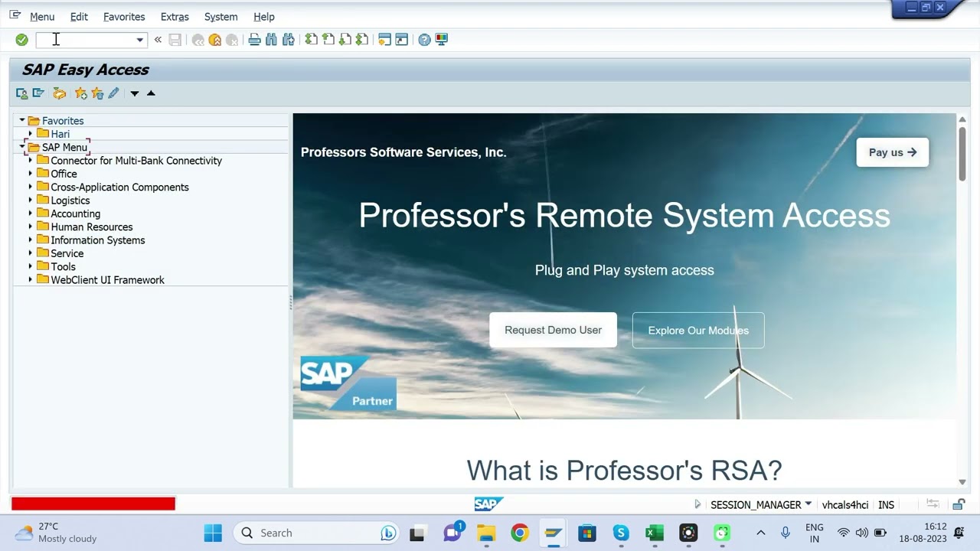Click the lock icon in status bar
The image size is (980, 551).
[959, 504]
